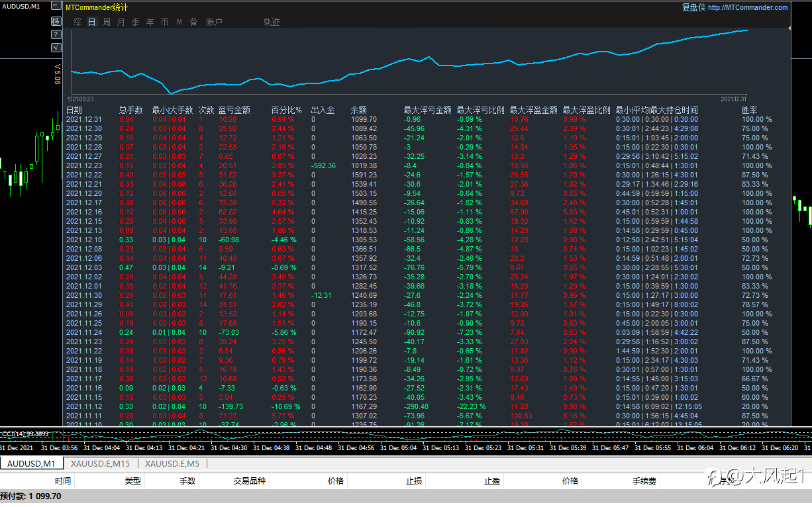This screenshot has height=507, width=812.
Task: Click the 胜率 win-rate column header
Action: pyautogui.click(x=750, y=110)
